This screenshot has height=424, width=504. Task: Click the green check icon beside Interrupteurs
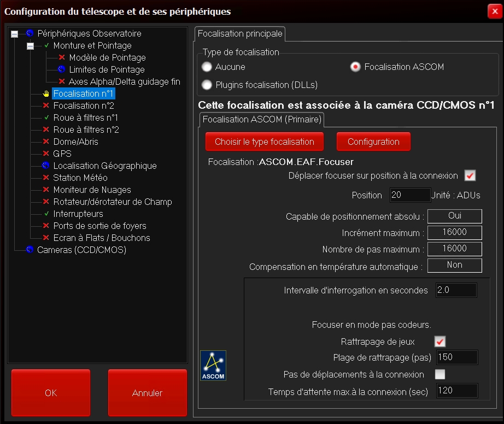46,214
